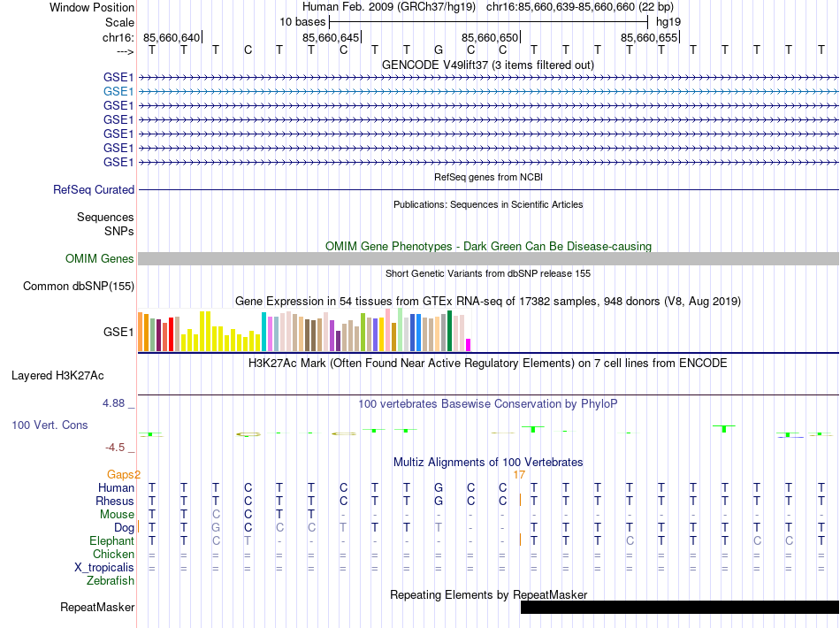The width and height of the screenshot is (840, 628).
Task: Open the OMIM Genes track label
Action: [x=99, y=259]
